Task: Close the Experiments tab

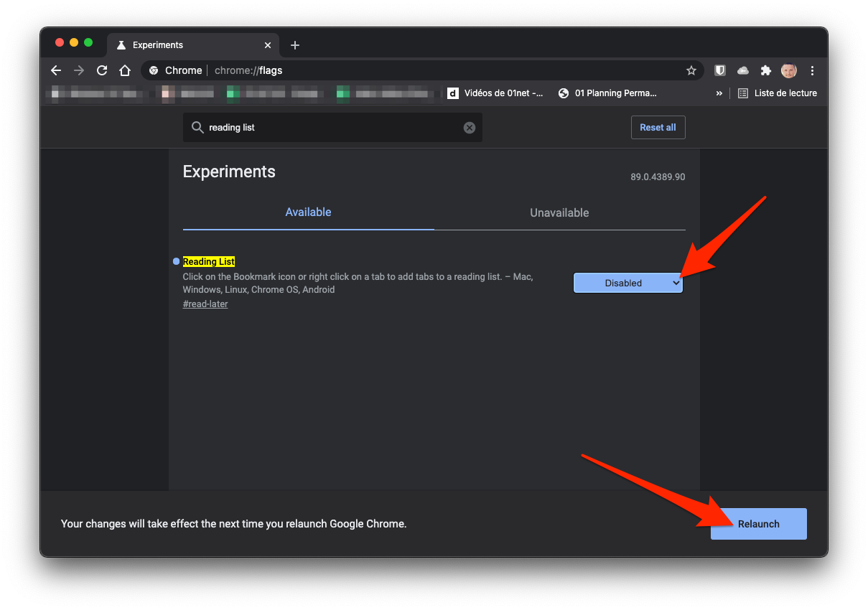Action: pos(268,45)
